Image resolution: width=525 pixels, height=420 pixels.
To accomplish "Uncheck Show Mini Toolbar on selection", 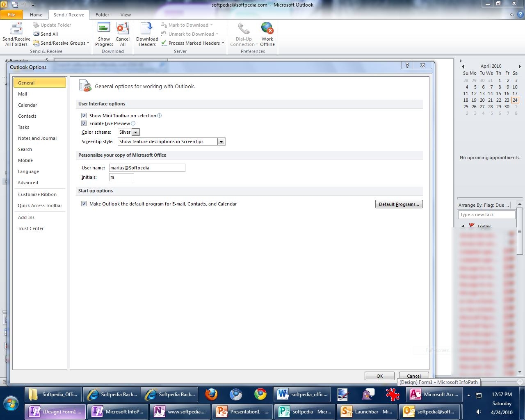I will click(84, 116).
